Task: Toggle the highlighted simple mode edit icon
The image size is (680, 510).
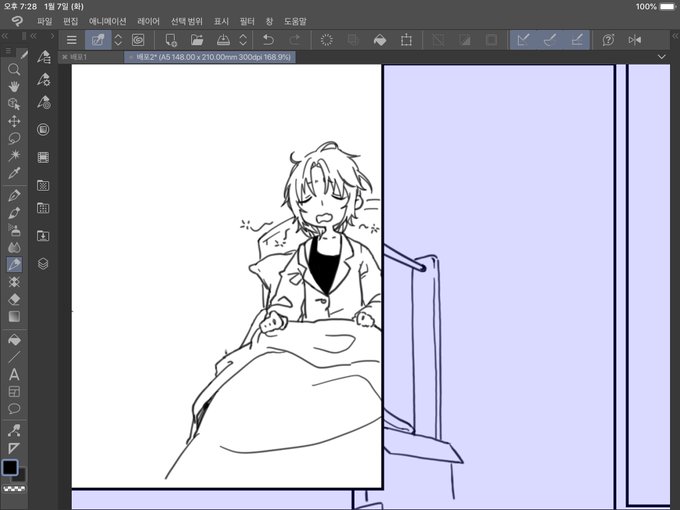Action: tap(98, 40)
